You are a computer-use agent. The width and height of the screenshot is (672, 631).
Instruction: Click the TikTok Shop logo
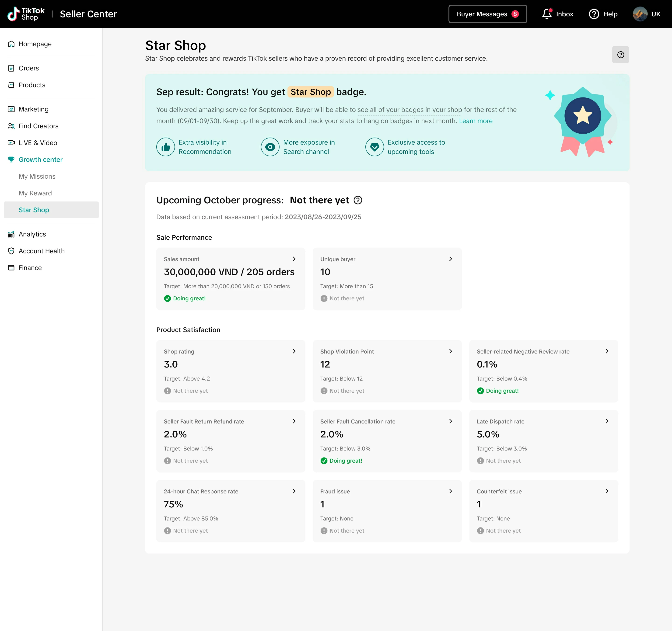[x=26, y=14]
